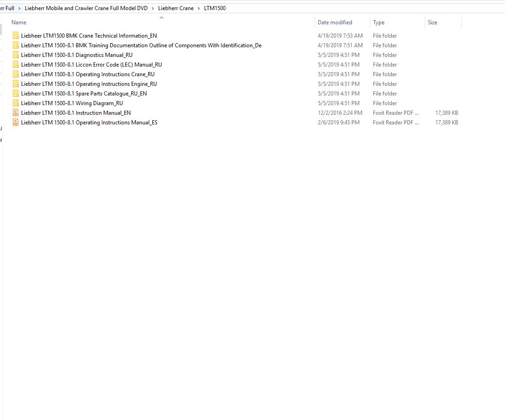
Task: Go to 'Liebherr Crane' breadcrumb segment
Action: [x=176, y=8]
